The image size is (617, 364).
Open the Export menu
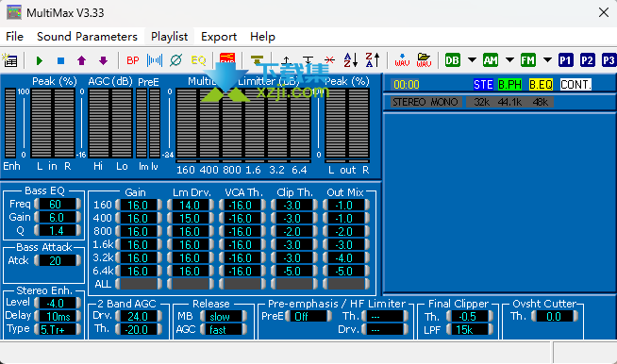click(x=219, y=37)
